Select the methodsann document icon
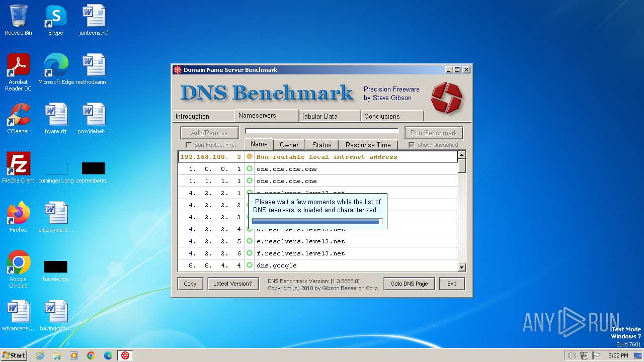The height and width of the screenshot is (362, 644). tap(94, 69)
